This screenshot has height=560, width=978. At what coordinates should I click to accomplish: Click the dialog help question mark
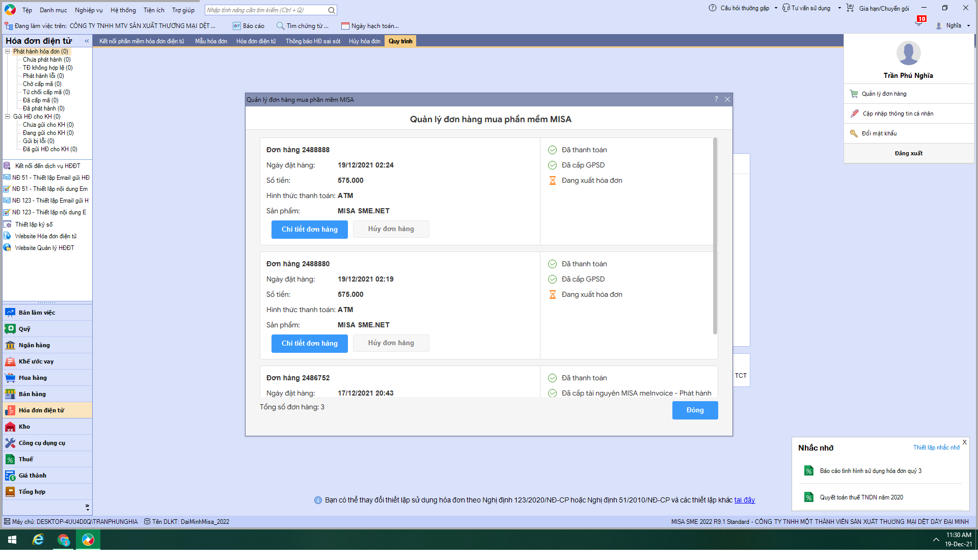[716, 99]
